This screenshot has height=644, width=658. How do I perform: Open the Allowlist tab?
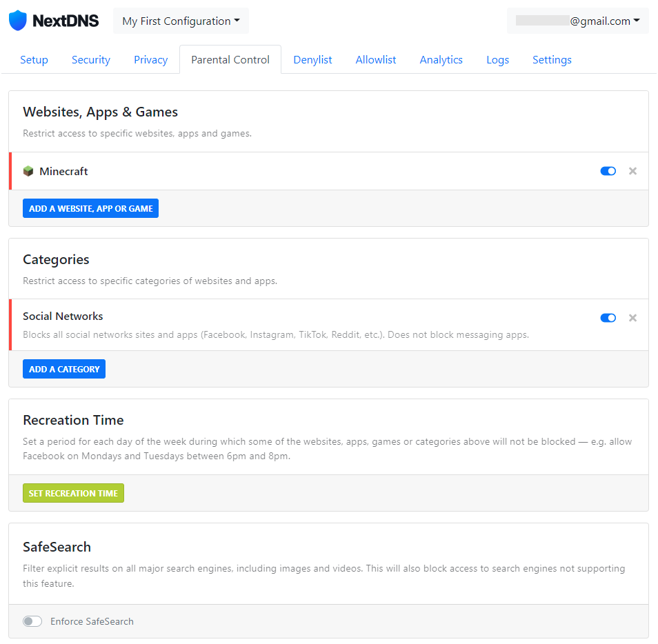point(376,60)
